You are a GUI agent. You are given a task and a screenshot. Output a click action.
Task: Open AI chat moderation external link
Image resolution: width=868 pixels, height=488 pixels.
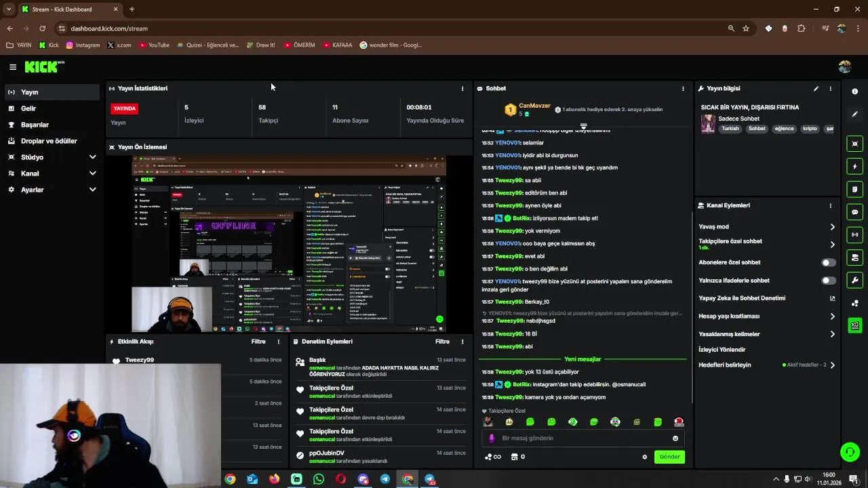pos(832,298)
